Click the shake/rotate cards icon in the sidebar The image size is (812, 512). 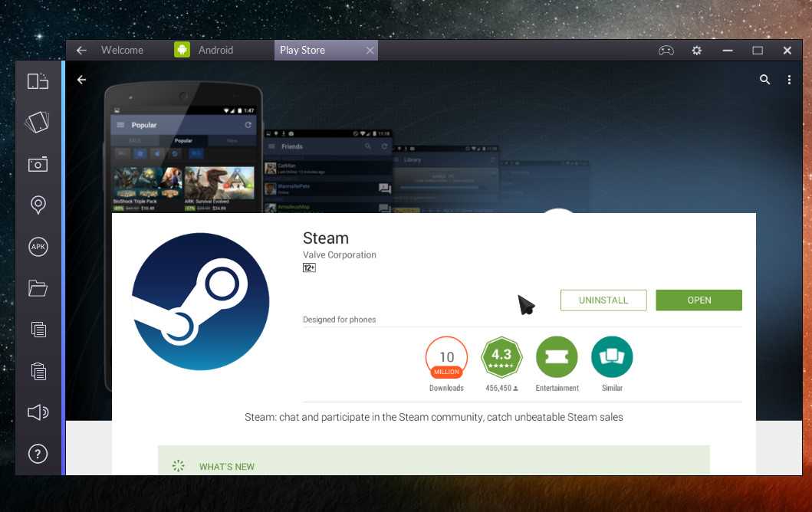(38, 122)
